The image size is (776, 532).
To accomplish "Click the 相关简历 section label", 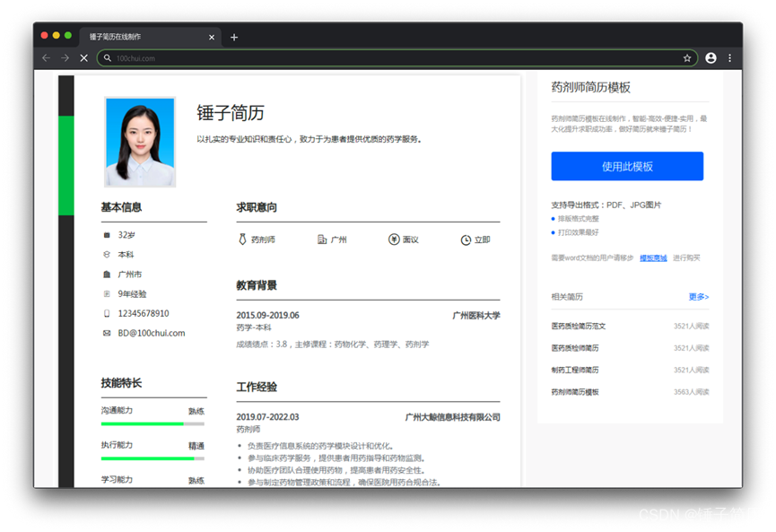I will point(567,297).
